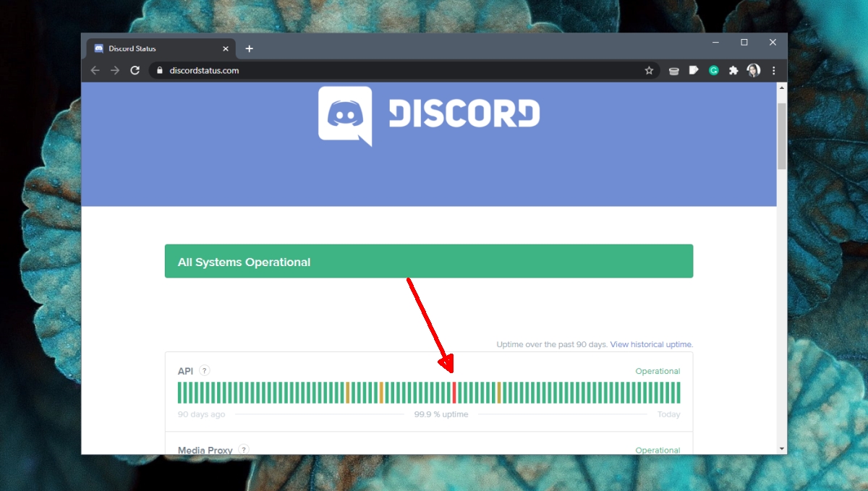Image resolution: width=868 pixels, height=491 pixels.
Task: Bookmark this page with the star icon
Action: [x=649, y=70]
